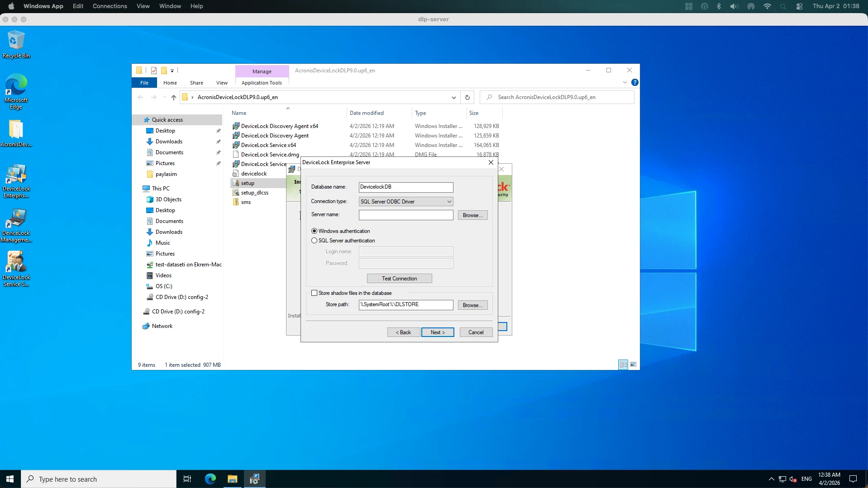The height and width of the screenshot is (488, 868).
Task: Select the DeviceLock Discovery Agent x64 file
Action: click(279, 126)
